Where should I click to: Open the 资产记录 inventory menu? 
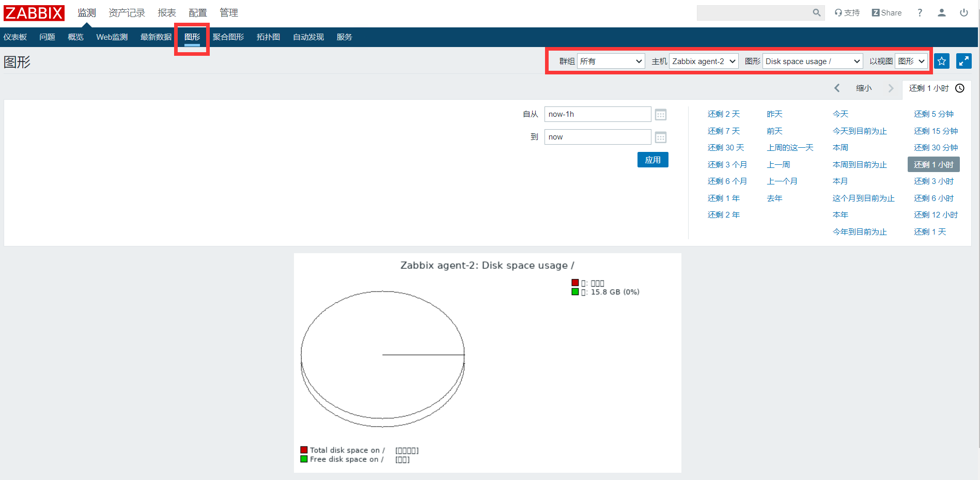coord(127,13)
